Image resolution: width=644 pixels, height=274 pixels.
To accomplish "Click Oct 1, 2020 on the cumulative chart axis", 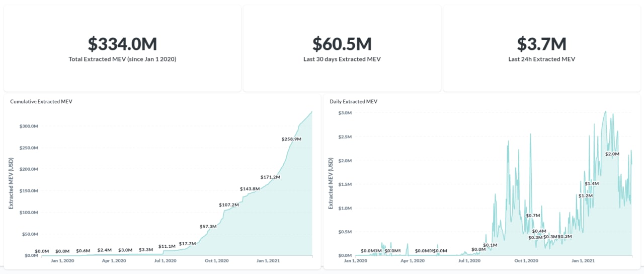I will pos(216,261).
